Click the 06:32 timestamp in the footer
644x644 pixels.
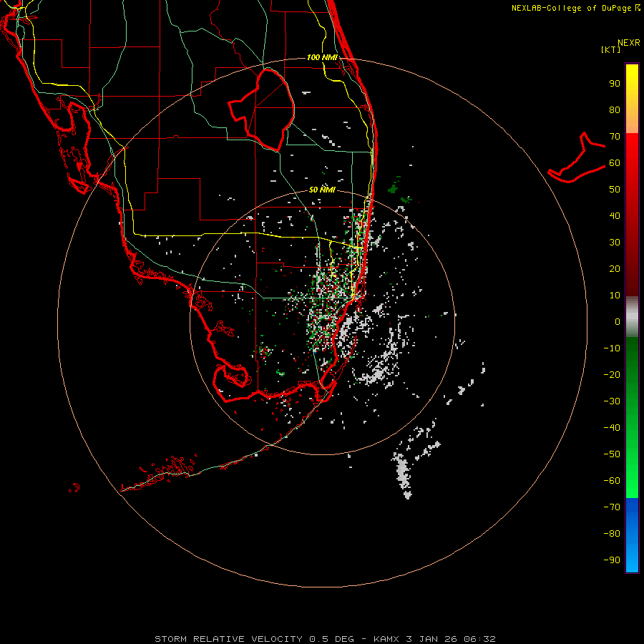click(x=479, y=639)
